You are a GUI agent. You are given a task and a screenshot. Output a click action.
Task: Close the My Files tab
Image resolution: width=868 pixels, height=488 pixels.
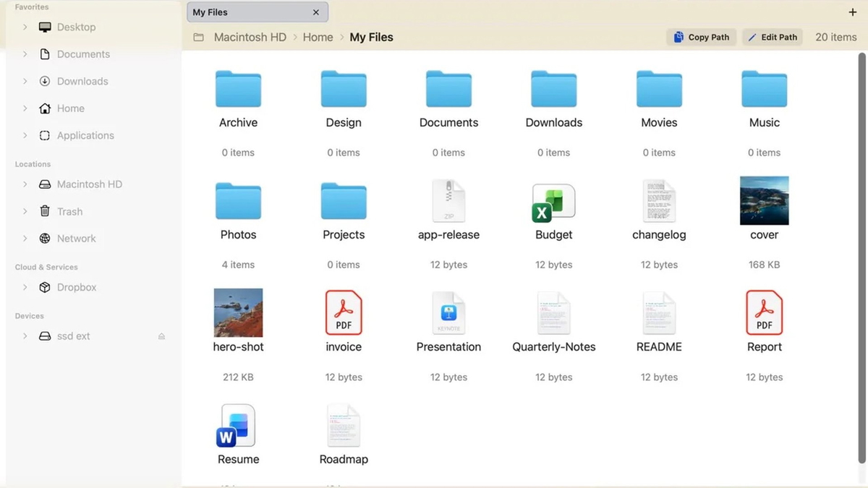[x=316, y=12]
